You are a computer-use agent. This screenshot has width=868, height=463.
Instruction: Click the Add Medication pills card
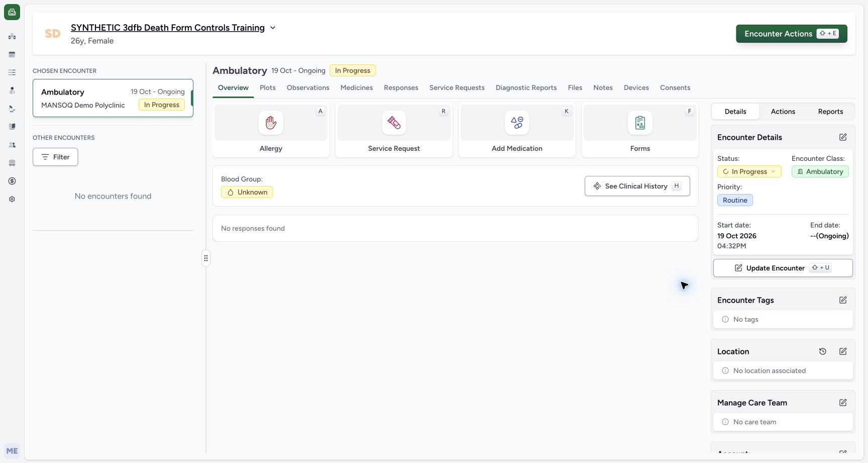(517, 130)
